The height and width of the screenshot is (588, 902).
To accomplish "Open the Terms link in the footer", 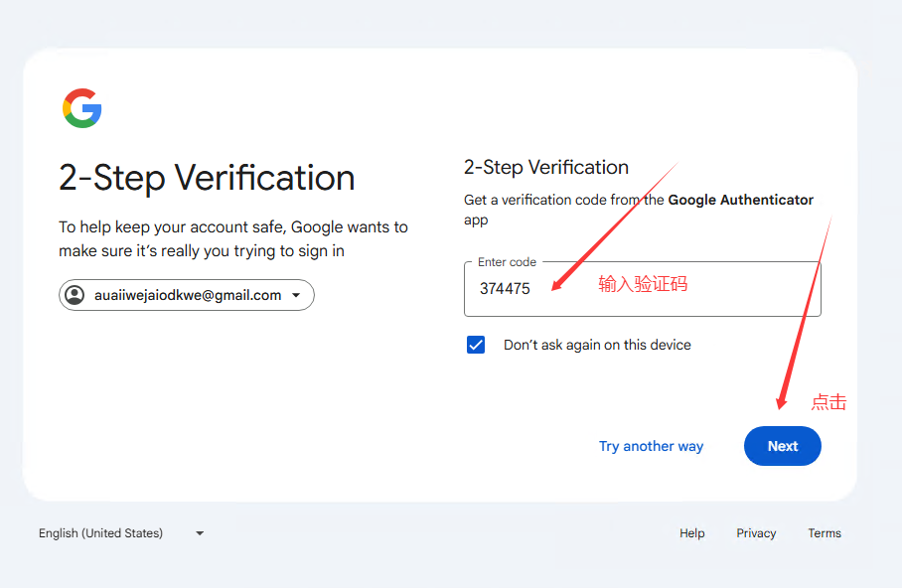I will click(x=825, y=533).
